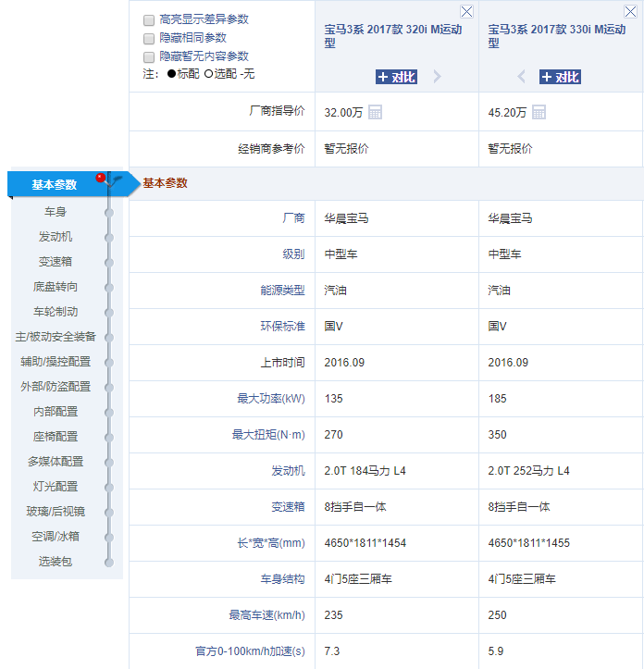Click the 环保标准 parameter label

click(282, 327)
